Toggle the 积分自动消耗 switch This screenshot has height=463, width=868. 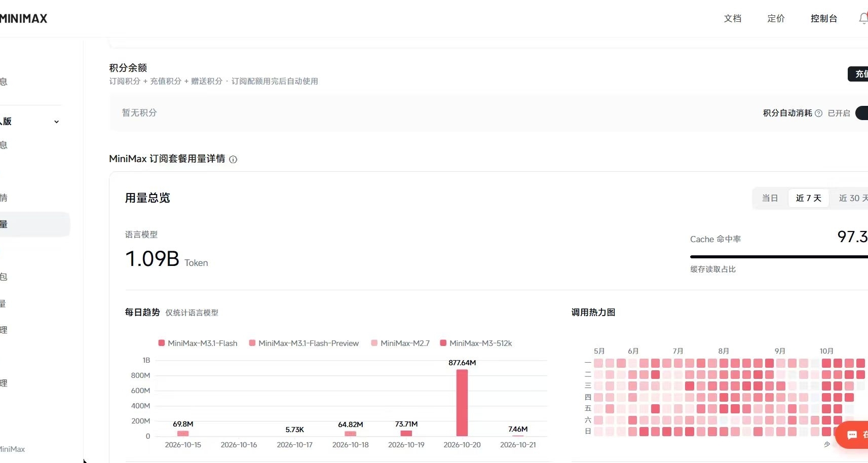(x=862, y=113)
